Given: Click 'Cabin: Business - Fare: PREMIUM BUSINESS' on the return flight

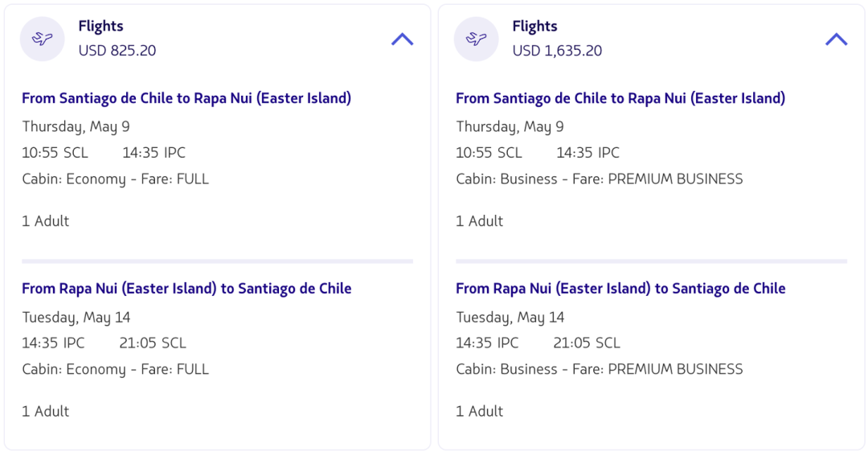Looking at the screenshot, I should pos(599,369).
